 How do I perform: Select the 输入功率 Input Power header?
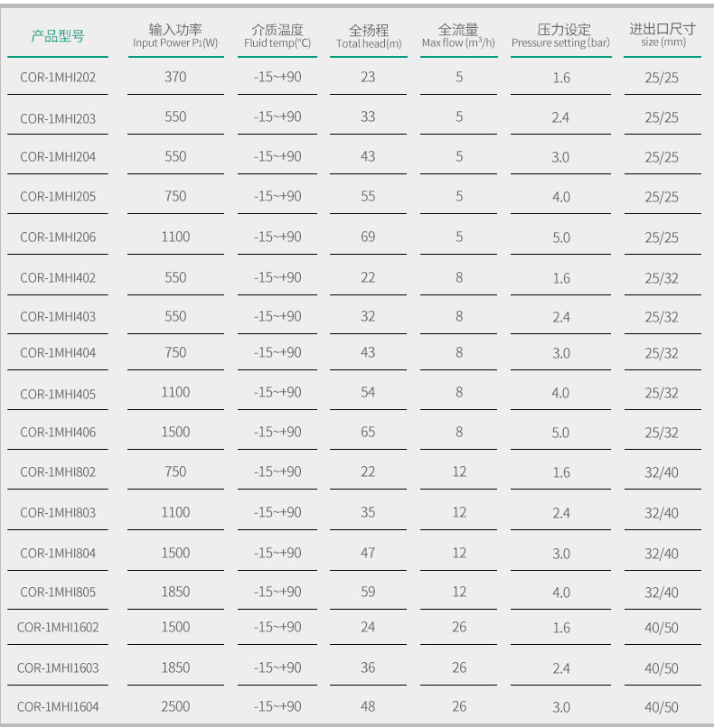point(175,36)
